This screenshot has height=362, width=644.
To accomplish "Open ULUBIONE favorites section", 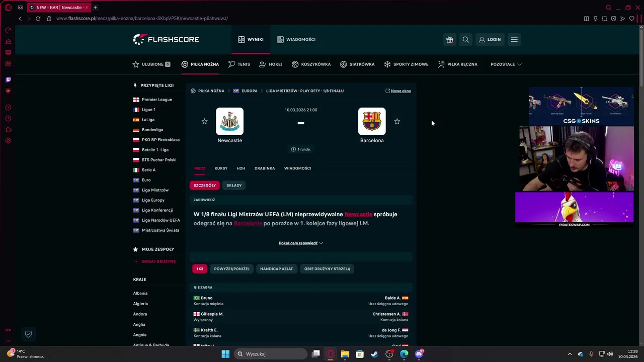I will coord(151,64).
